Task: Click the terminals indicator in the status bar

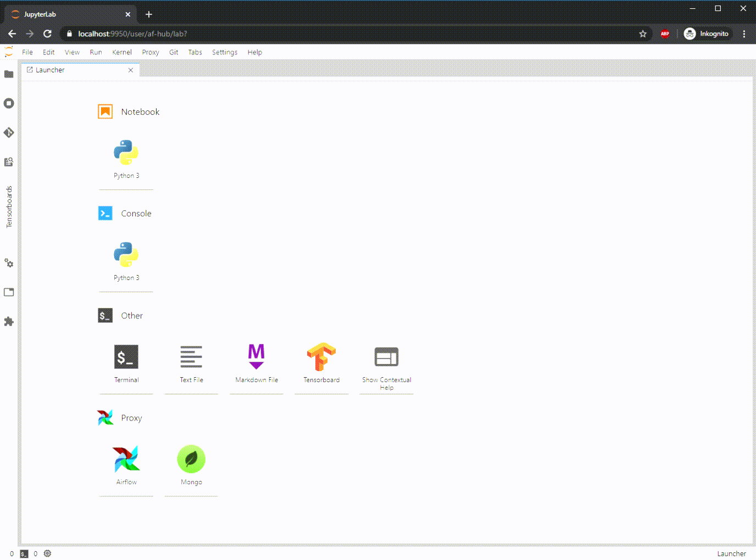Action: (24, 553)
